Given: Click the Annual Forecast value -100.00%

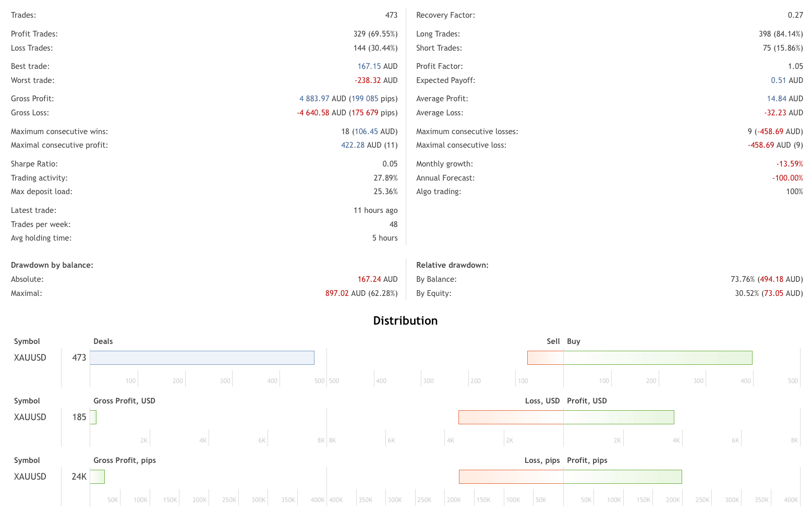Looking at the screenshot, I should click(787, 178).
